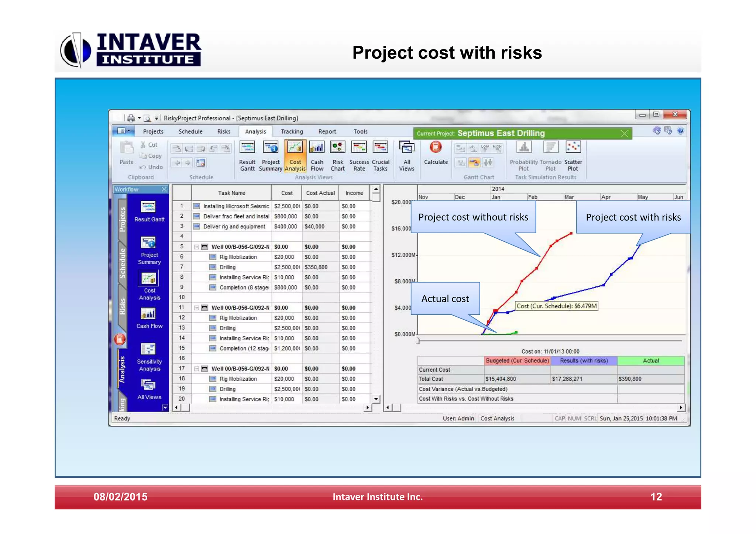Click the red calculator icon in sidebar
756x534 pixels.
(x=120, y=339)
